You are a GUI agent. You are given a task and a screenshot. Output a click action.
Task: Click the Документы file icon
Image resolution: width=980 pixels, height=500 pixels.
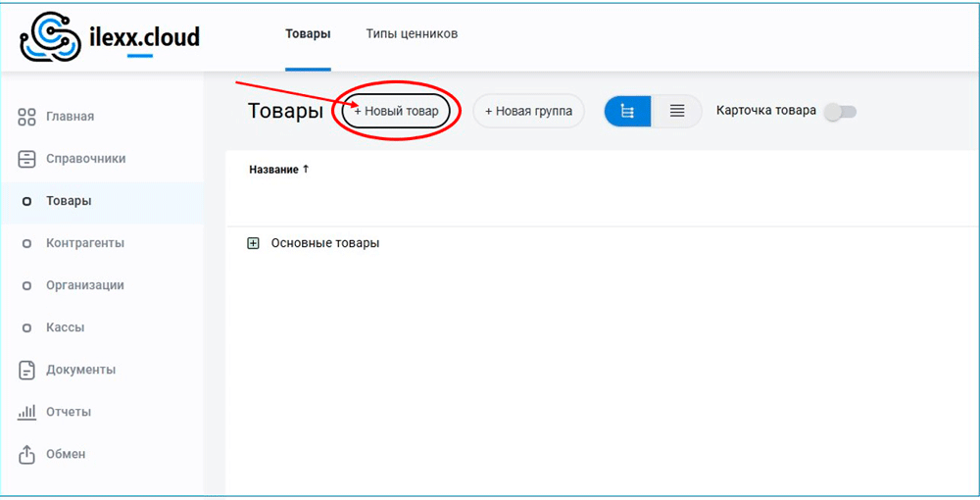tap(27, 370)
